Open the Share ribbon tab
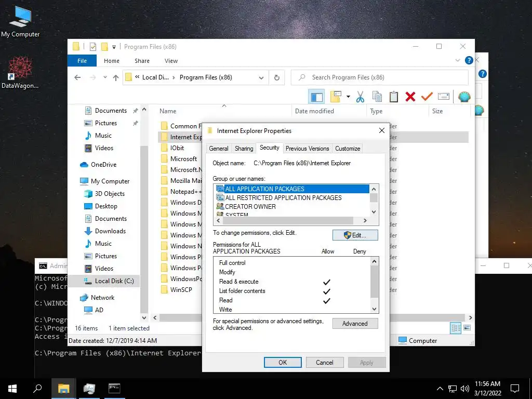532x399 pixels. (x=142, y=61)
